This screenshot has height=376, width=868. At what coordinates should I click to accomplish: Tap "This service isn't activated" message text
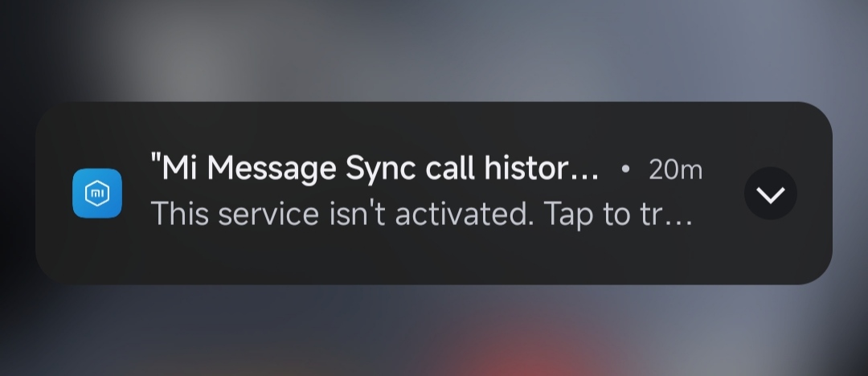pos(342,214)
